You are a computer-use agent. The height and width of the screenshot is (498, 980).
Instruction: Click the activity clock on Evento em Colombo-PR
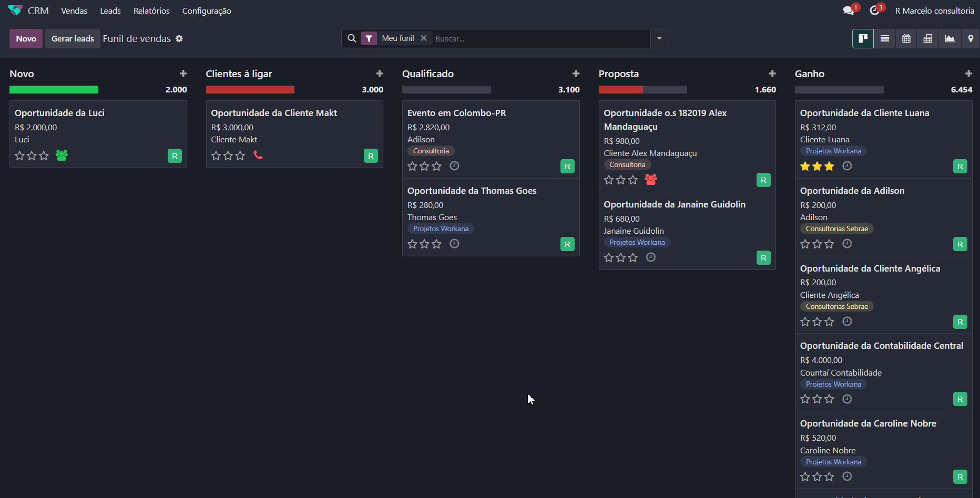454,166
